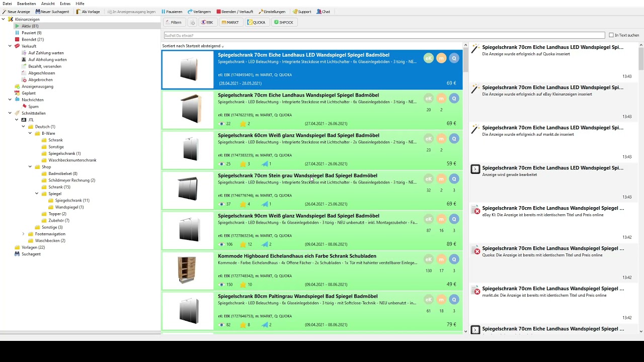
Task: Open the Hilfe menu
Action: click(x=80, y=4)
